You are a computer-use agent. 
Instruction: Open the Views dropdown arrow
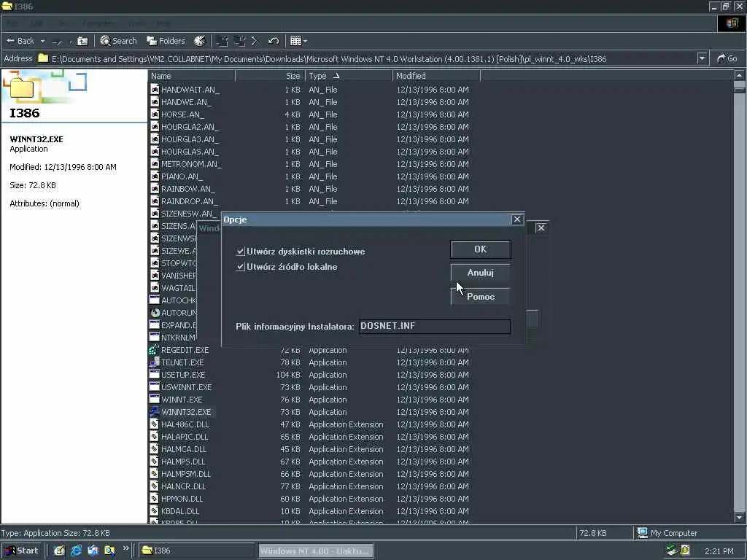pyautogui.click(x=306, y=42)
